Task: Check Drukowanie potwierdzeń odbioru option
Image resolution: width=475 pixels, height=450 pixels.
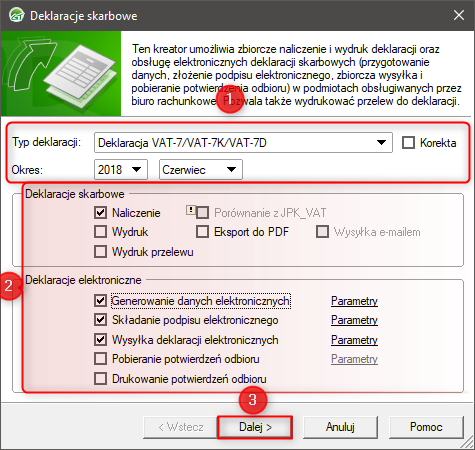Action: [x=100, y=379]
